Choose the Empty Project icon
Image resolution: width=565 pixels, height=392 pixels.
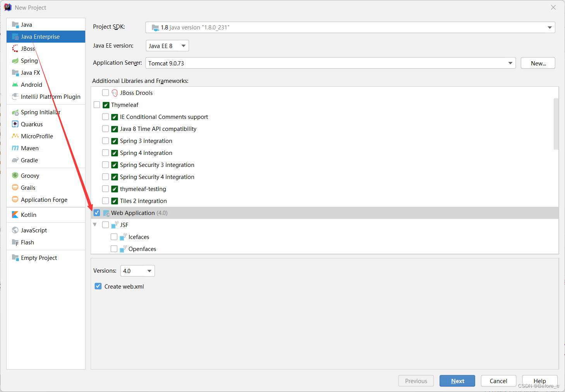click(x=15, y=258)
